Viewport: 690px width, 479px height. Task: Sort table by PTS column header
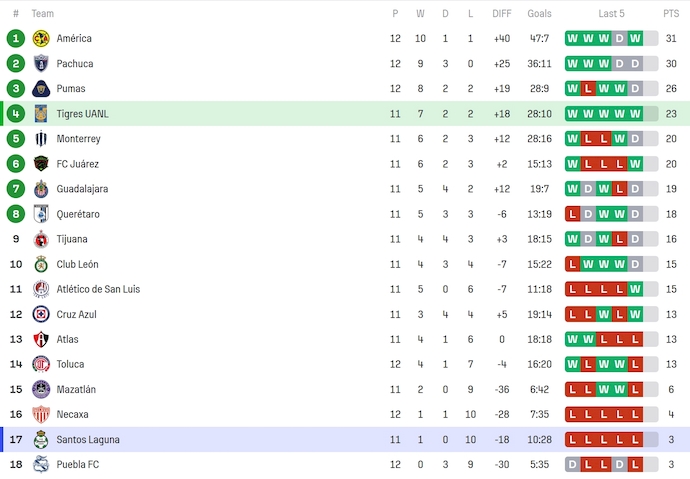[670, 14]
